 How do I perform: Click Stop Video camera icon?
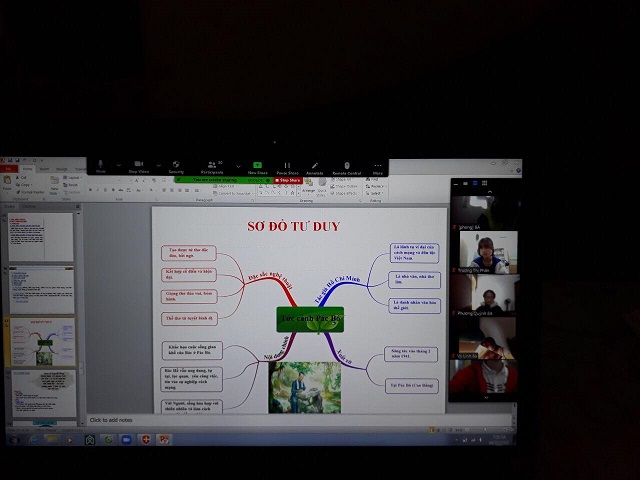click(139, 164)
